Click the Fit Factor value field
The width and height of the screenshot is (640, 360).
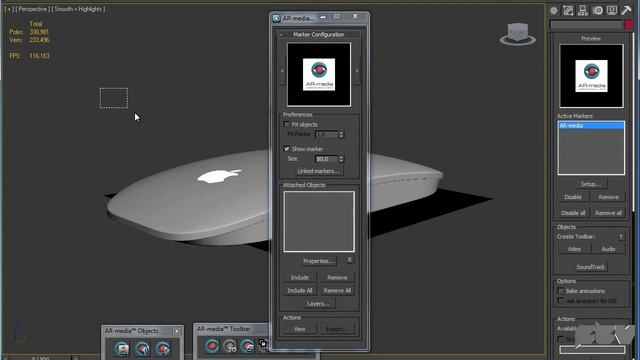[327, 134]
